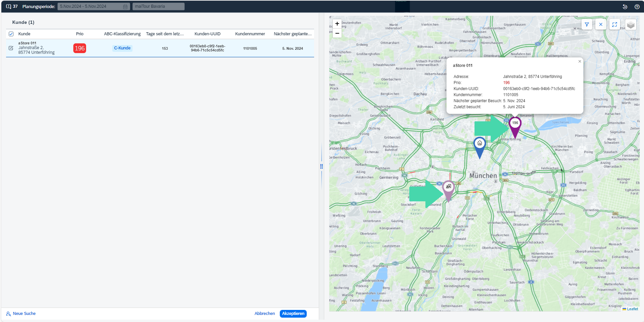Sort by the Kunde column header

[x=24, y=34]
